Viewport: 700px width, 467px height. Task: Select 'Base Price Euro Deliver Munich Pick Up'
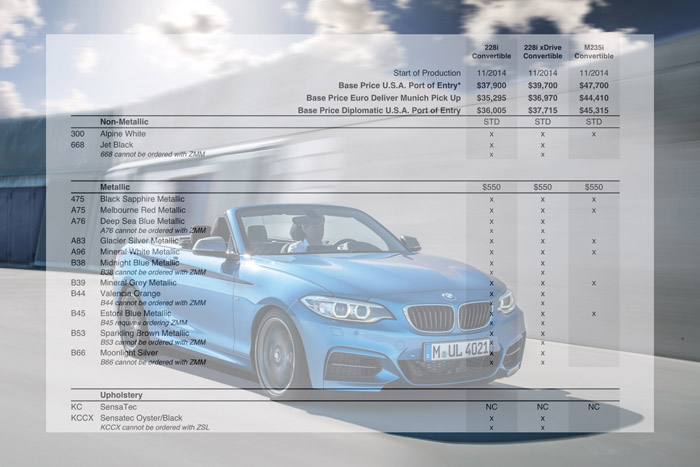pyautogui.click(x=383, y=98)
